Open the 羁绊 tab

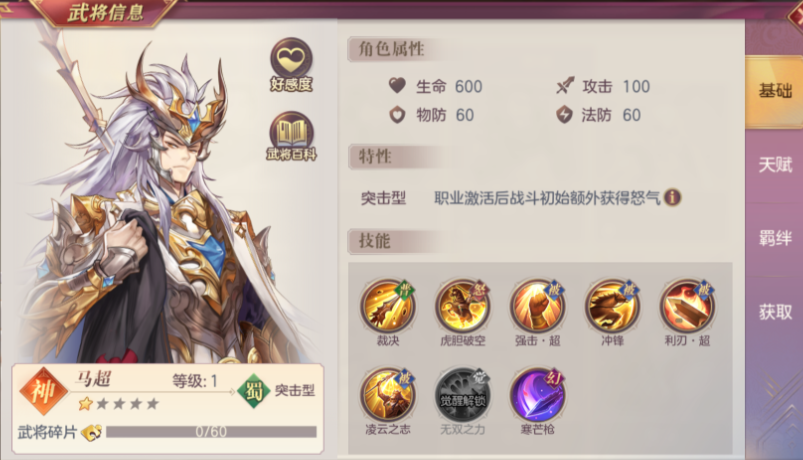[x=774, y=238]
